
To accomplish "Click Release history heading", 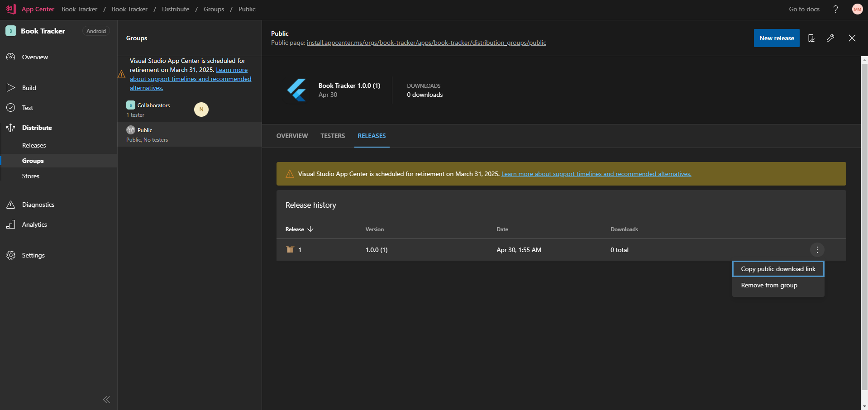I will click(x=311, y=205).
